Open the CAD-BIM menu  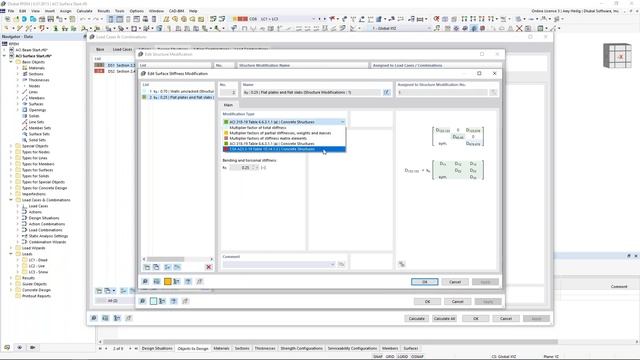tap(176, 11)
